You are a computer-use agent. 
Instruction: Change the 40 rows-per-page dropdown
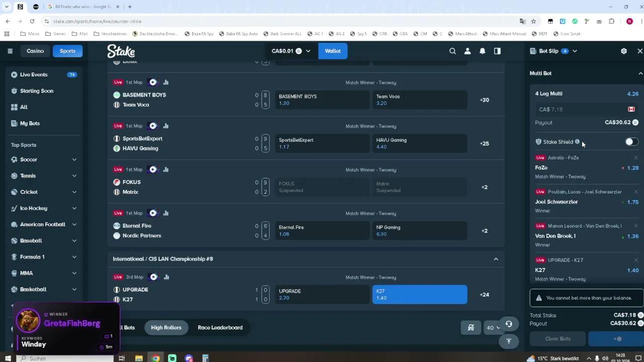click(x=493, y=328)
